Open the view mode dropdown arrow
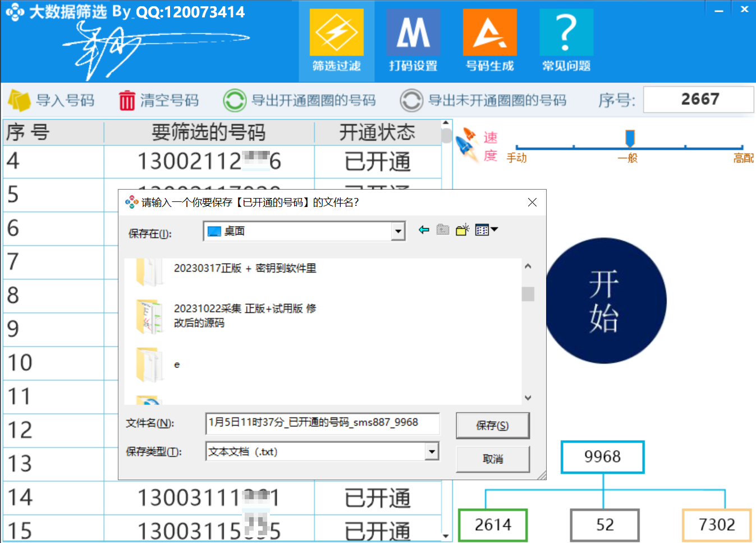 tap(492, 229)
